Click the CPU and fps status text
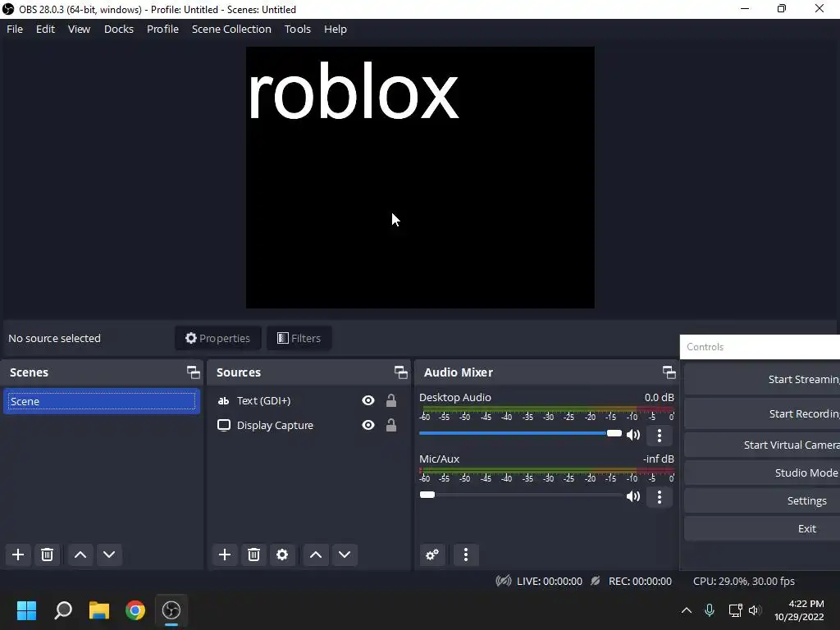Screen dimensions: 840x630 [x=743, y=582]
